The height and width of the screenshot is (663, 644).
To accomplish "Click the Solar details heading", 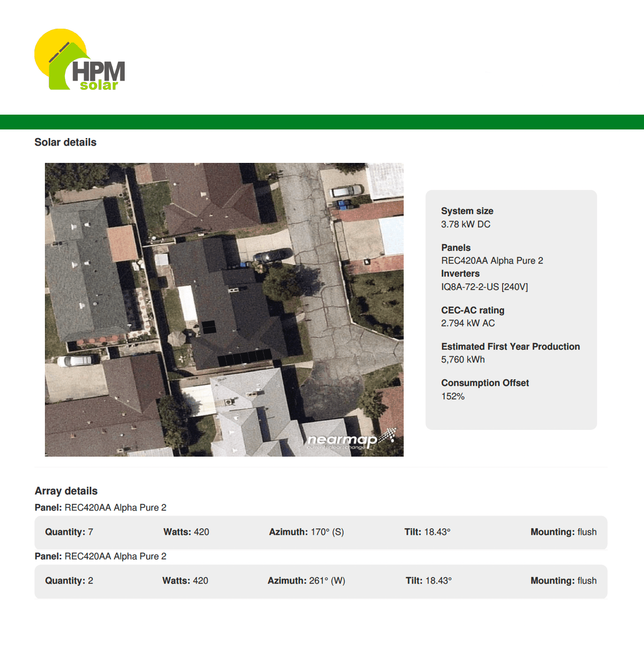I will pos(65,142).
